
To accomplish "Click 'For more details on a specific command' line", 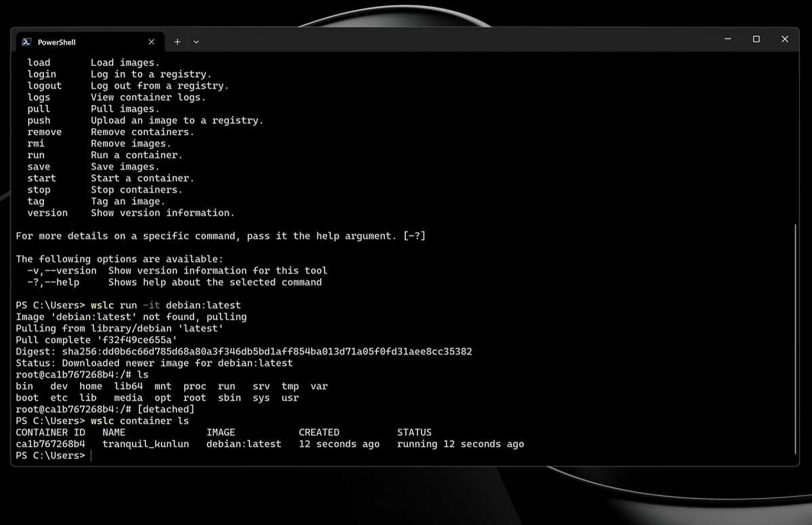I will (221, 235).
